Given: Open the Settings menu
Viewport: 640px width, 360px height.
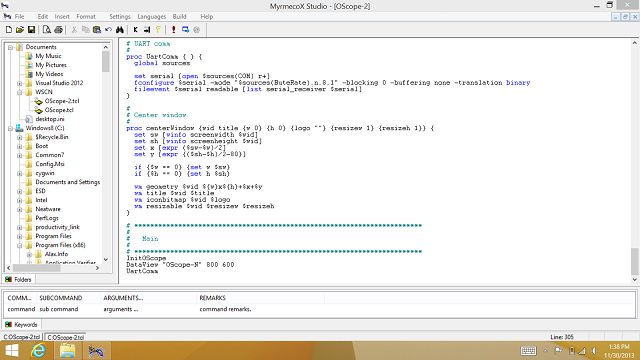Looking at the screenshot, I should (120, 16).
